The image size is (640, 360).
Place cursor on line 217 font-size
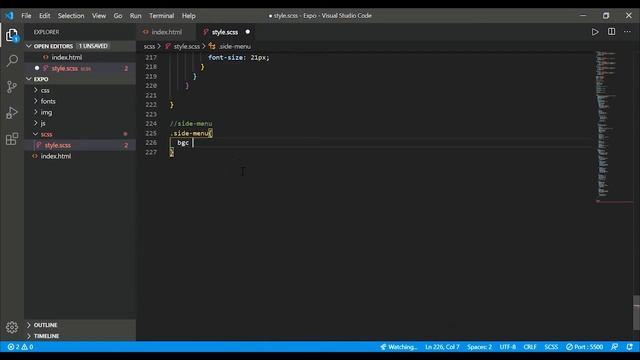(x=239, y=58)
